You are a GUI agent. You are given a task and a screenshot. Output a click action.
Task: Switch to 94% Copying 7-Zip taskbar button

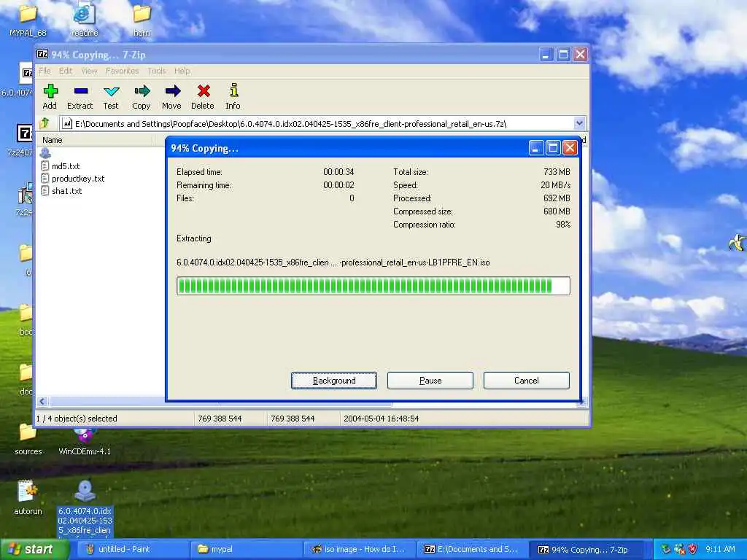[586, 549]
